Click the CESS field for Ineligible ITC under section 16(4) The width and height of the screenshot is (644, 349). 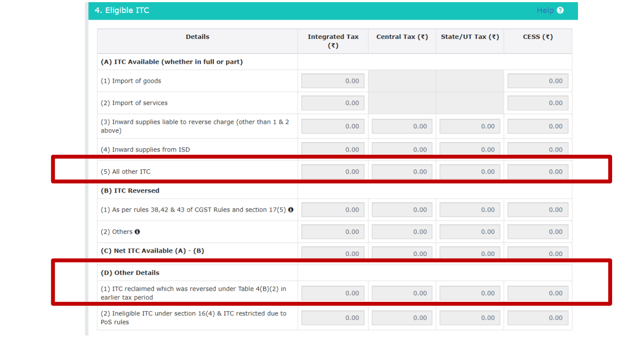pyautogui.click(x=537, y=318)
